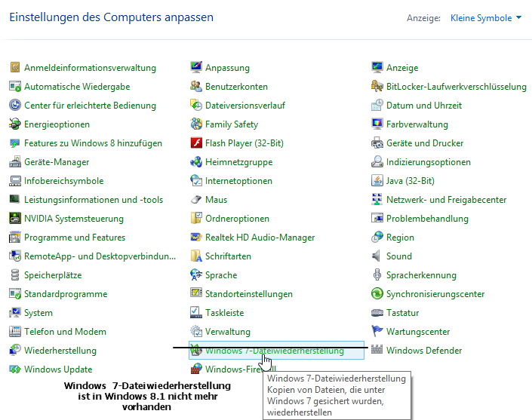Open the System link
The width and height of the screenshot is (532, 420).
(x=38, y=312)
